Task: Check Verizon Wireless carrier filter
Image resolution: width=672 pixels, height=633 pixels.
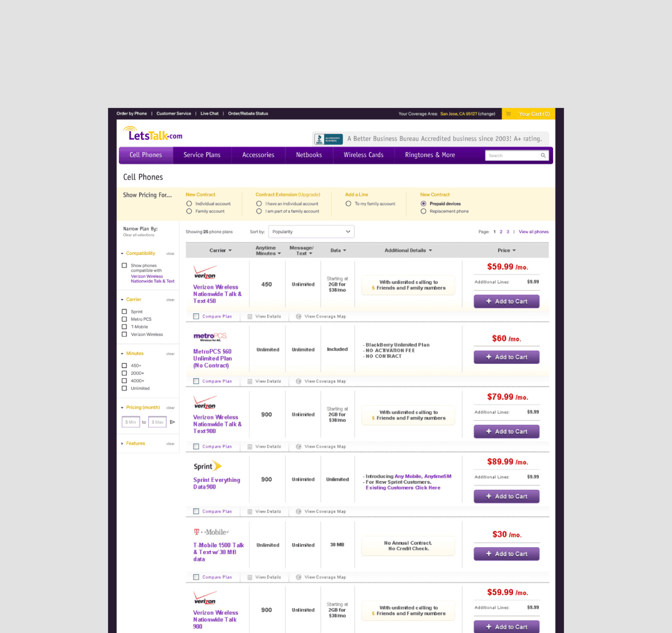Action: coord(124,334)
